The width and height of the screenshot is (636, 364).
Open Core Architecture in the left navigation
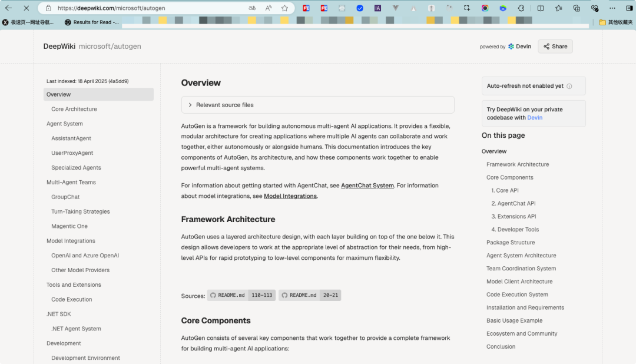pyautogui.click(x=74, y=109)
